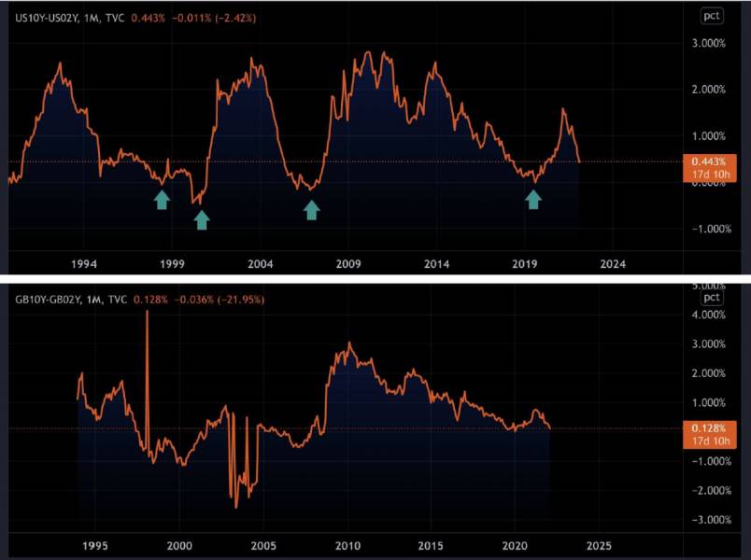This screenshot has height=560, width=751.
Task: Click the 3.000% tick on the GB chart axis
Action: [x=708, y=343]
